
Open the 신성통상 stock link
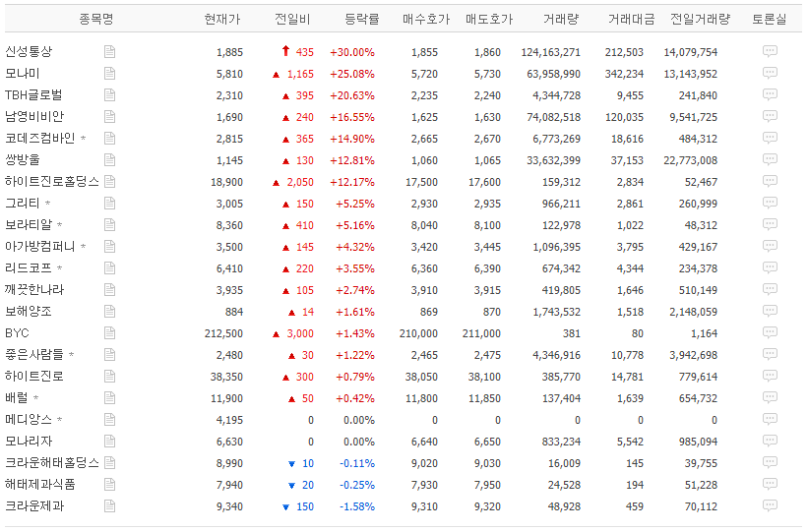pyautogui.click(x=29, y=51)
